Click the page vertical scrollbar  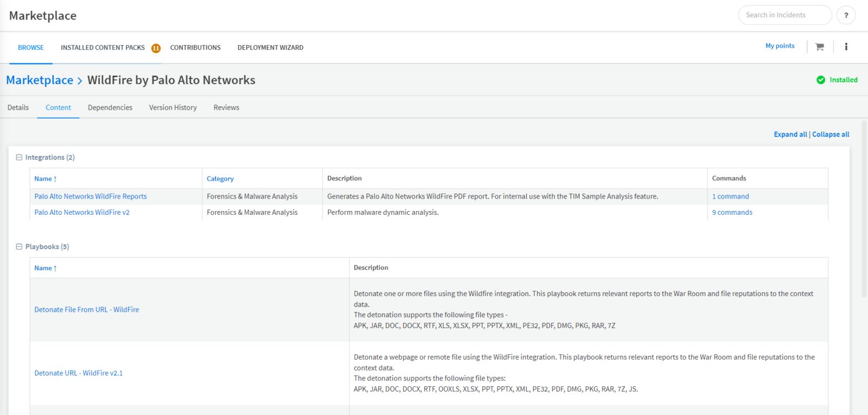[864, 209]
